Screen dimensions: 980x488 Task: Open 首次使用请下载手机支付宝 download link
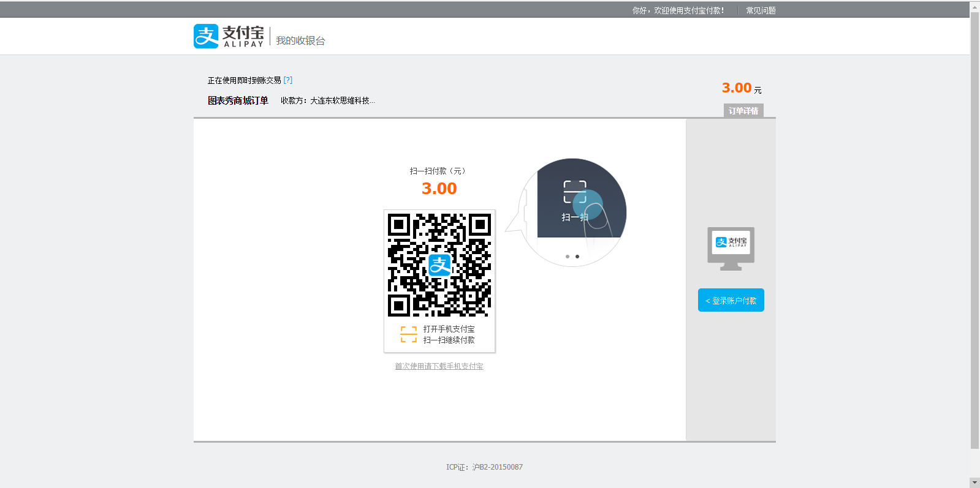439,366
